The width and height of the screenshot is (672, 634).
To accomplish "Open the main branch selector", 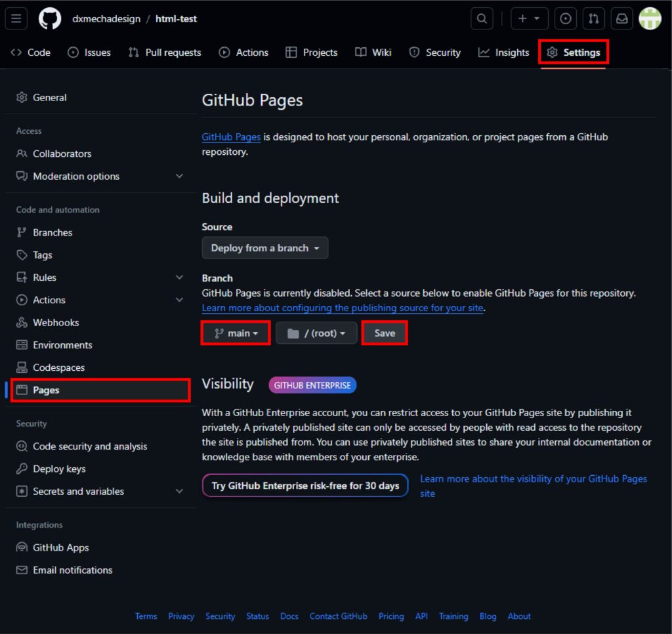I will [236, 333].
